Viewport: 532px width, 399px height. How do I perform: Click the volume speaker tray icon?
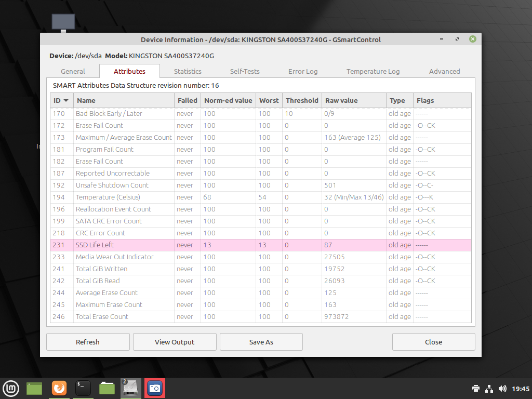(x=502, y=389)
